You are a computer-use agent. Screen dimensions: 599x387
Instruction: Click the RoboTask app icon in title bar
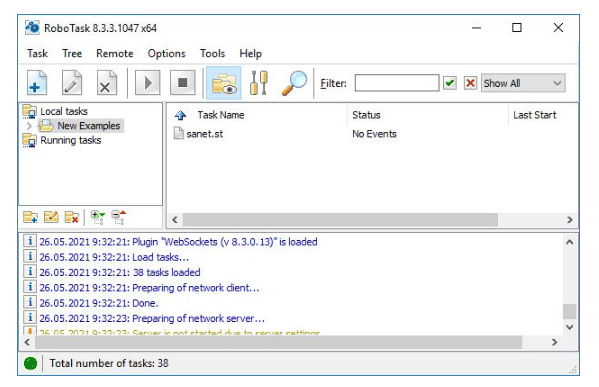pyautogui.click(x=32, y=28)
